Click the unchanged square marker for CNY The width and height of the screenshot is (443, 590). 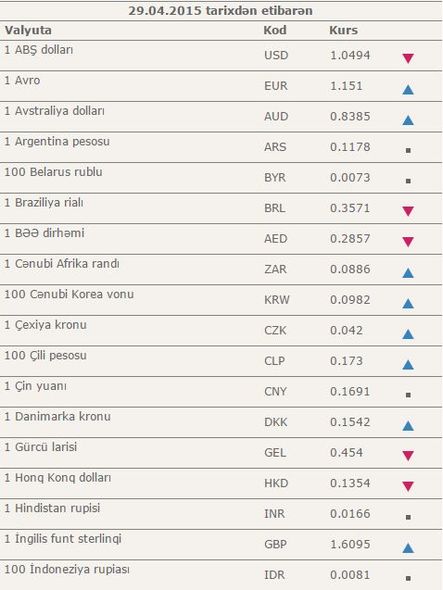point(408,395)
